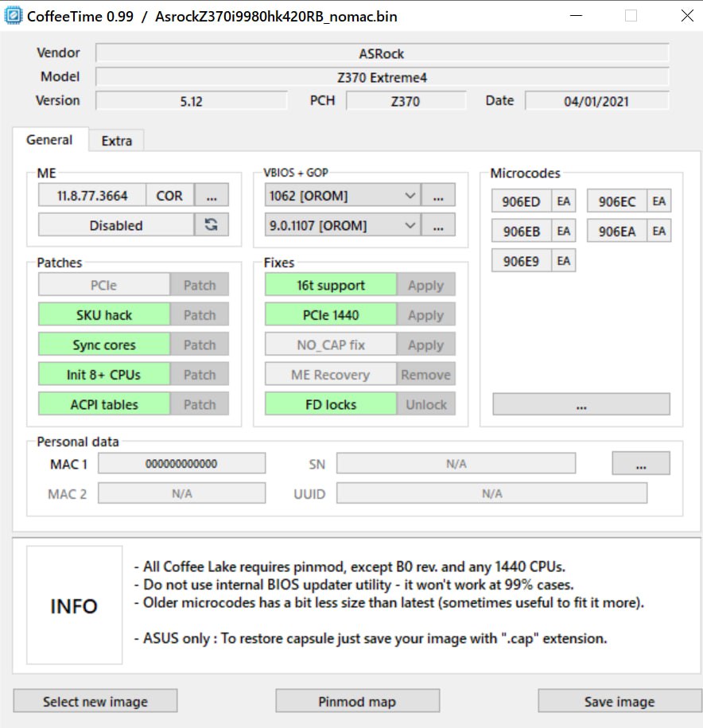
Task: Click the ME version 11.8.77.3664 field
Action: point(92,195)
